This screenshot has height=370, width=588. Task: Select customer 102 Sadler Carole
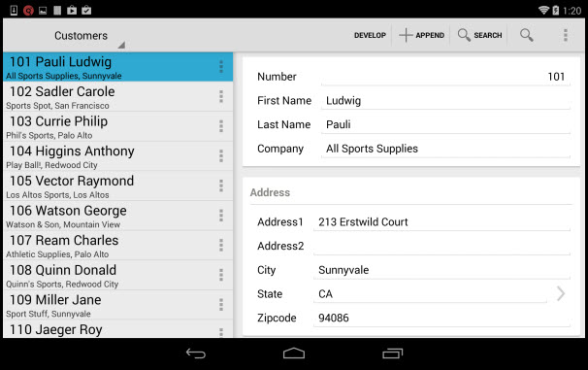point(117,96)
